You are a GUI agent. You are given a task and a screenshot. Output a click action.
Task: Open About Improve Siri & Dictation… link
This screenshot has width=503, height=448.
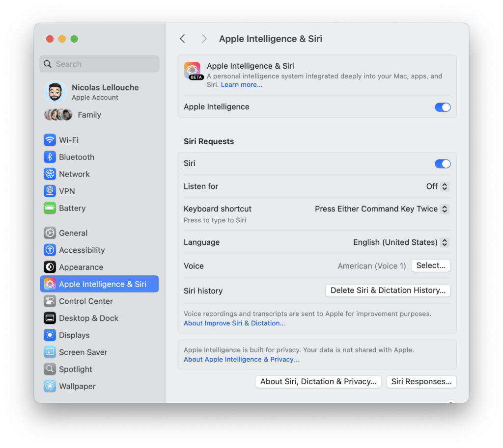pyautogui.click(x=234, y=323)
